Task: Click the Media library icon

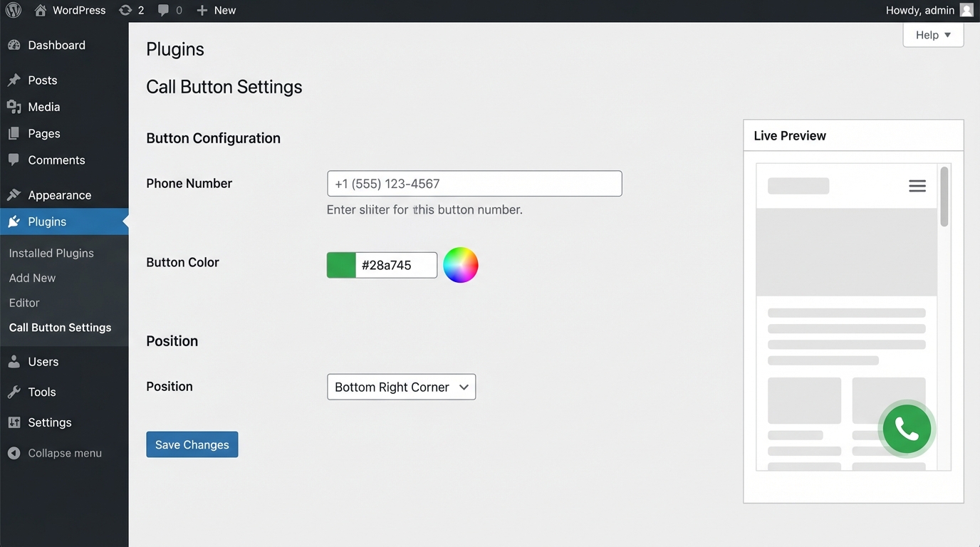Action: click(14, 106)
